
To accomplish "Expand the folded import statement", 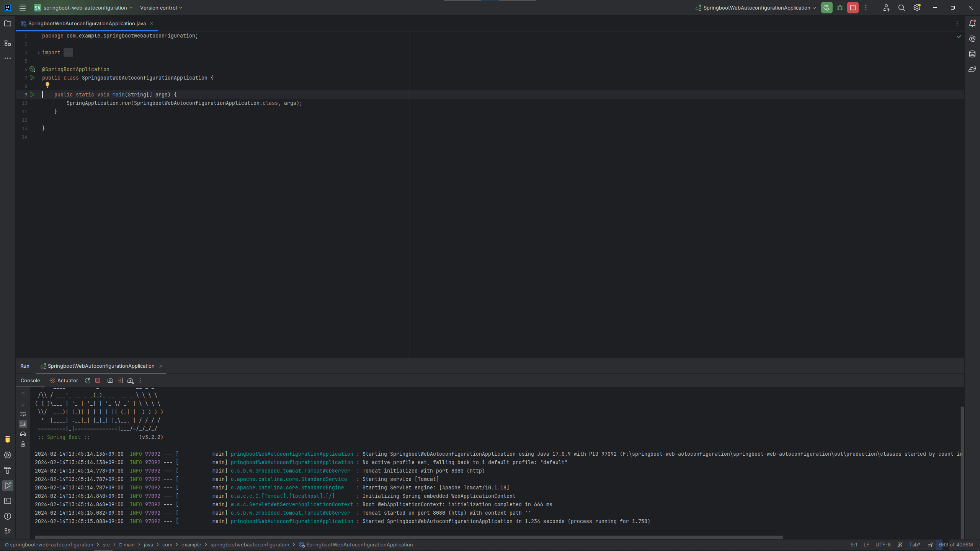I will (38, 52).
